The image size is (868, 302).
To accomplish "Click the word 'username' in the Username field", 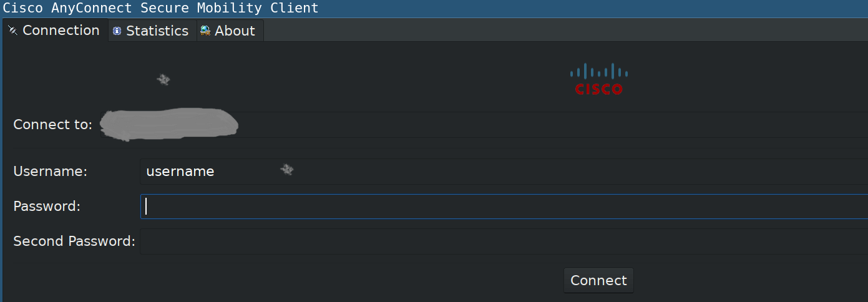I will 180,172.
